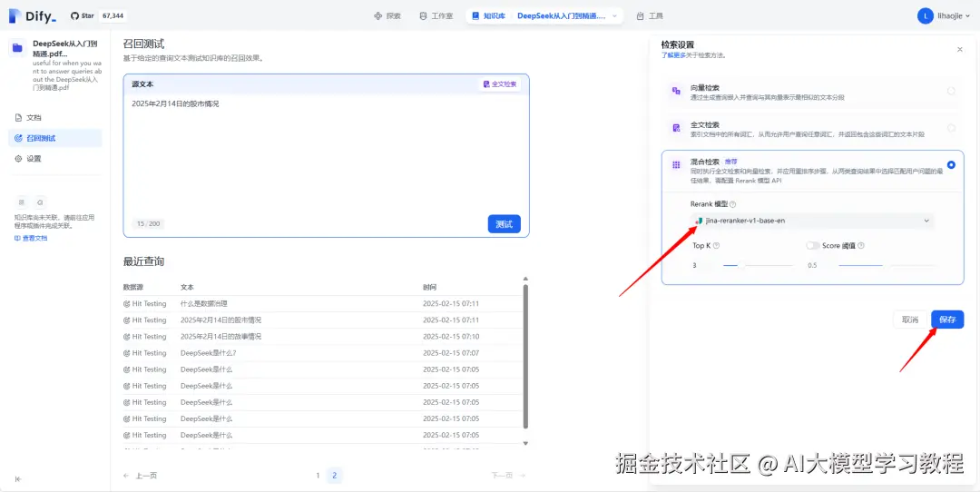Click the first small icon above 知识库尚未关联
The height and width of the screenshot is (492, 980).
[x=21, y=202]
